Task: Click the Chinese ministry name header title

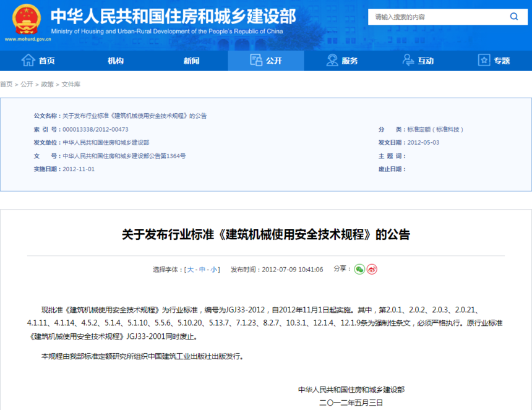Action: 173,16
